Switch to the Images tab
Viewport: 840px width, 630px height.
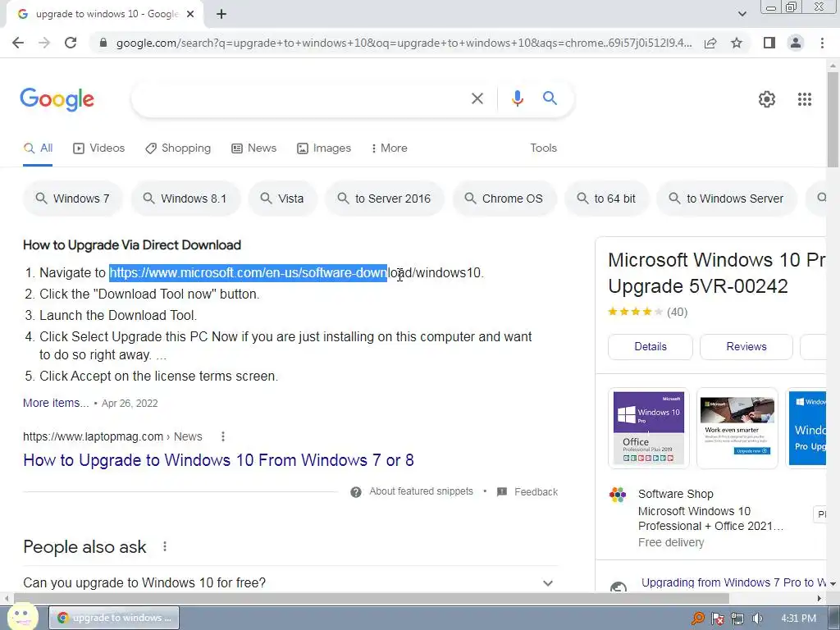click(324, 148)
